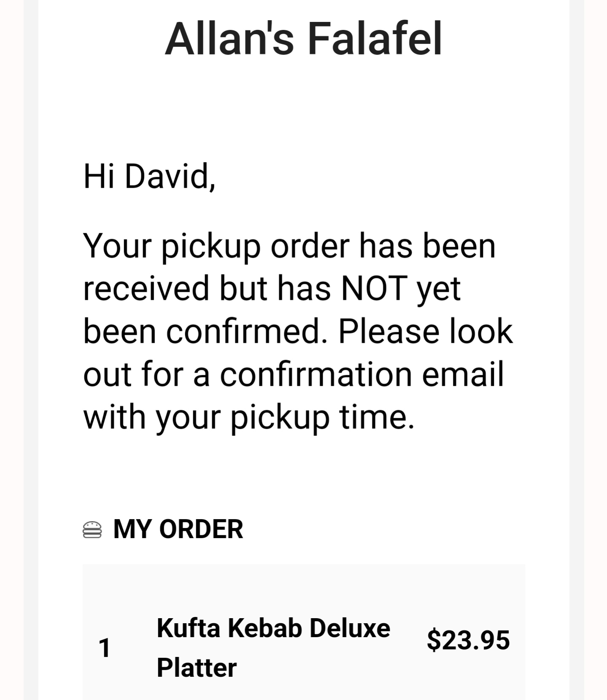Screen dimensions: 607x700
Task: Click the word "Kebab" in the order item
Action: point(265,628)
